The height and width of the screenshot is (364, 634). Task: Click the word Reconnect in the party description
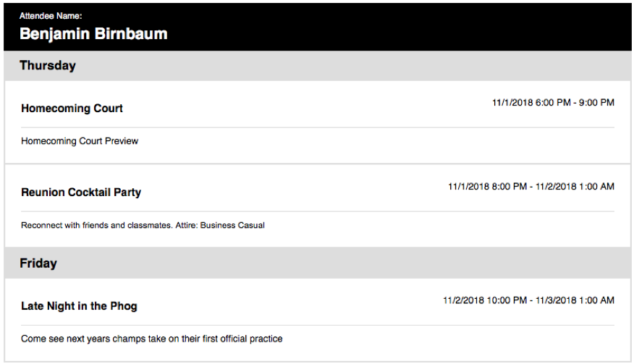point(42,225)
